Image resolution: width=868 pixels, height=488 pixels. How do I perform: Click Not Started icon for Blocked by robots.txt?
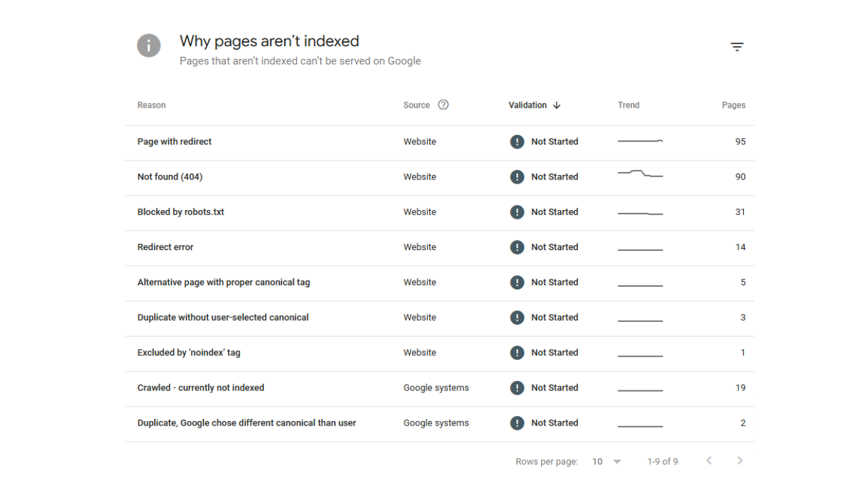click(x=517, y=212)
